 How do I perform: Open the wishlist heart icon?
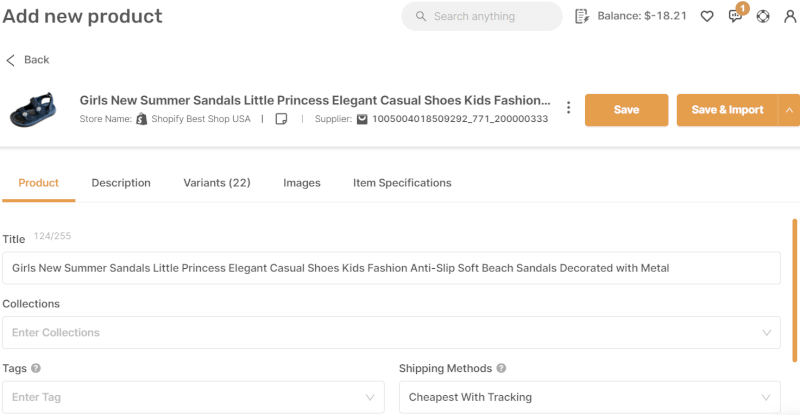tap(707, 16)
